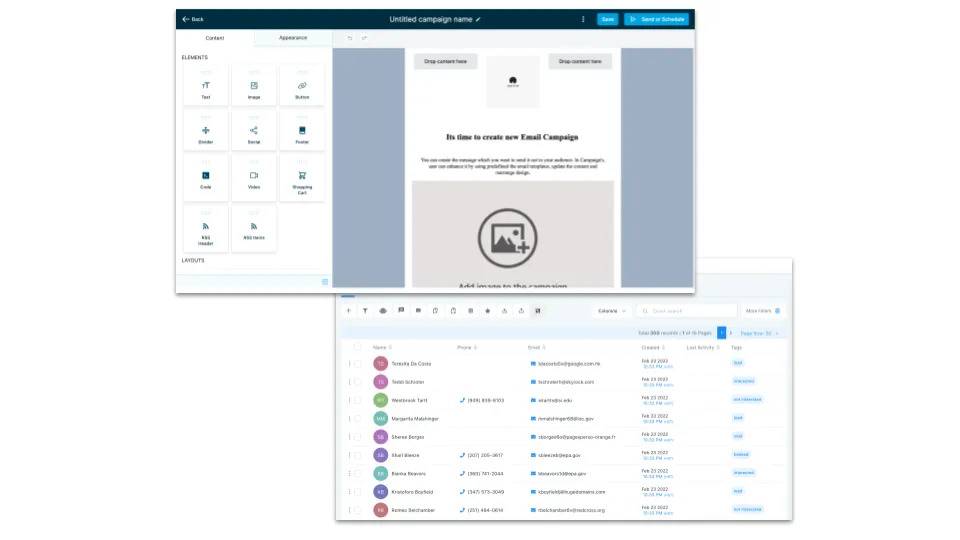The height and width of the screenshot is (540, 960).
Task: Tick the select-all checkbox in contacts header
Action: coord(358,347)
